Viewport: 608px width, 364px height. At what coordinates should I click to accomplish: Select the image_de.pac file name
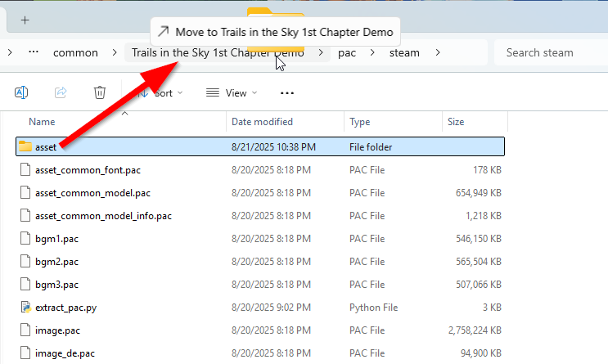[x=65, y=353]
